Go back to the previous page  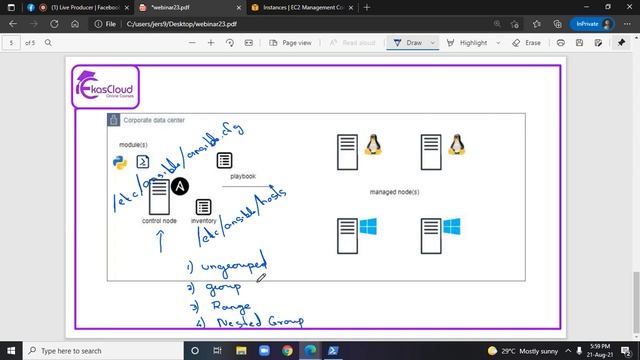(x=13, y=24)
